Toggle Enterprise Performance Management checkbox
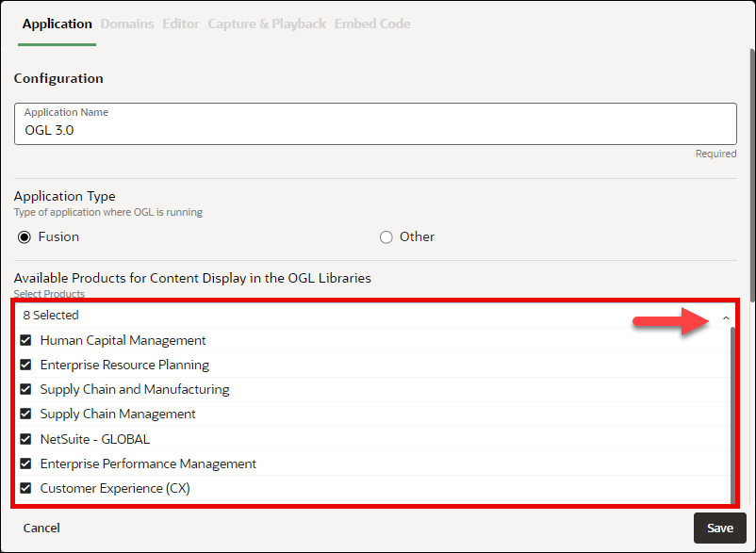756x553 pixels. pos(25,464)
